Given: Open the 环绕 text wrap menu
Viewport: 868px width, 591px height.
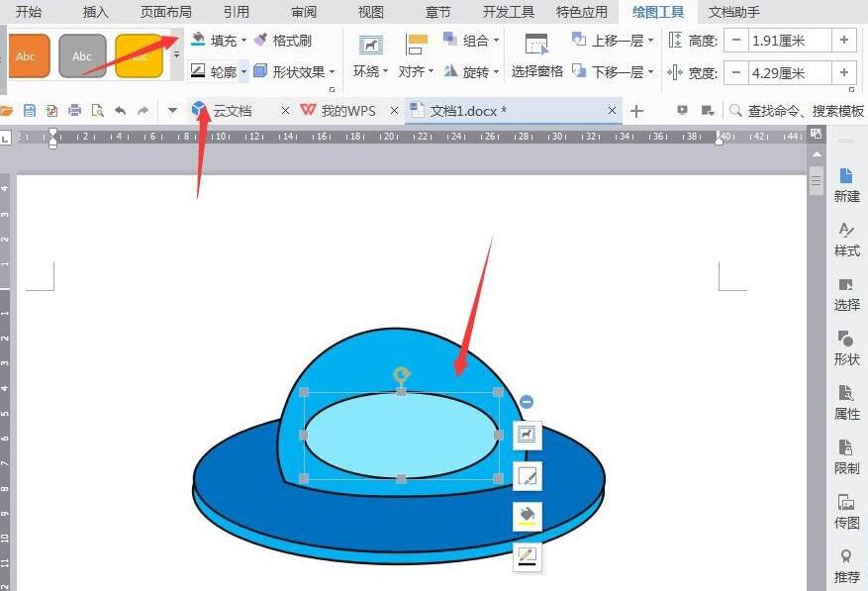Looking at the screenshot, I should pos(370,56).
